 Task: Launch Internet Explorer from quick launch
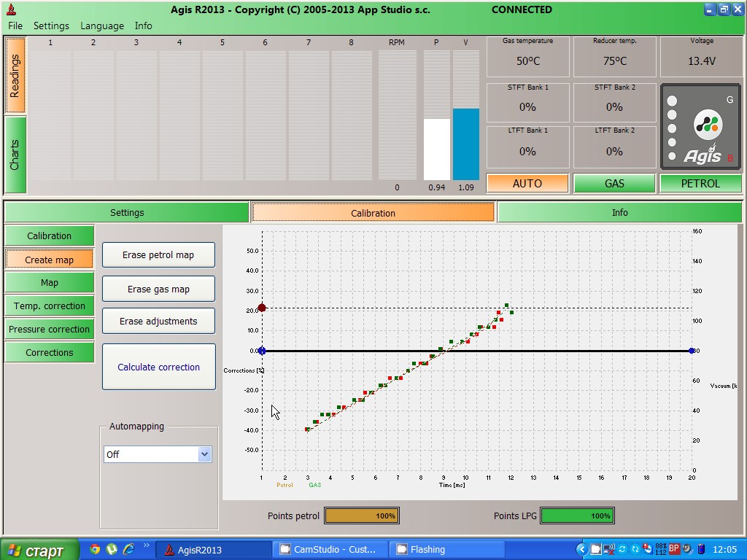pyautogui.click(x=129, y=549)
